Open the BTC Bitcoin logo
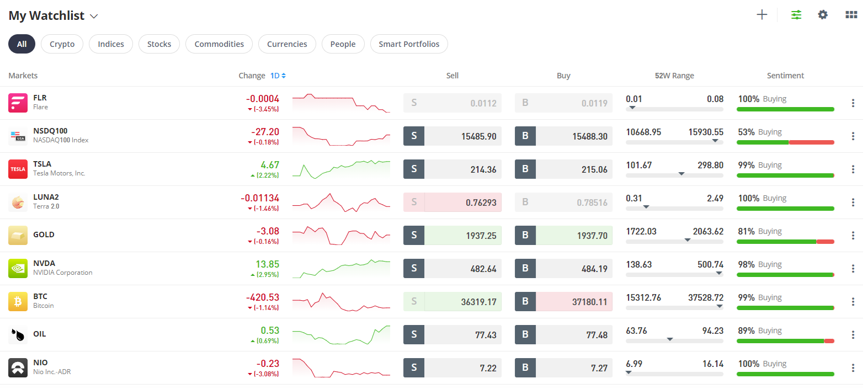The width and height of the screenshot is (868, 389). pyautogui.click(x=18, y=301)
